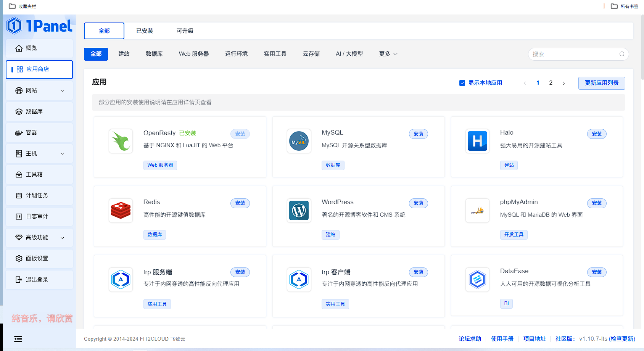Open the 概览 home icon
The image size is (644, 351).
click(x=19, y=48)
